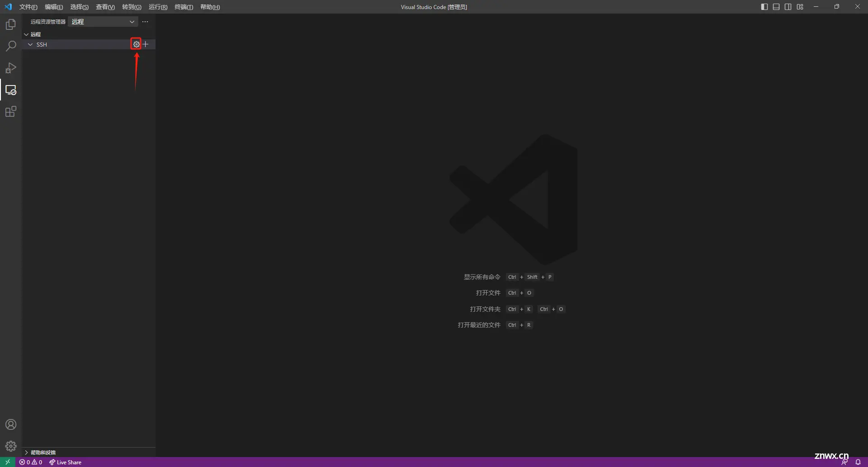Click the 远程资源管理器 panel title
This screenshot has height=467, width=868.
click(48, 22)
